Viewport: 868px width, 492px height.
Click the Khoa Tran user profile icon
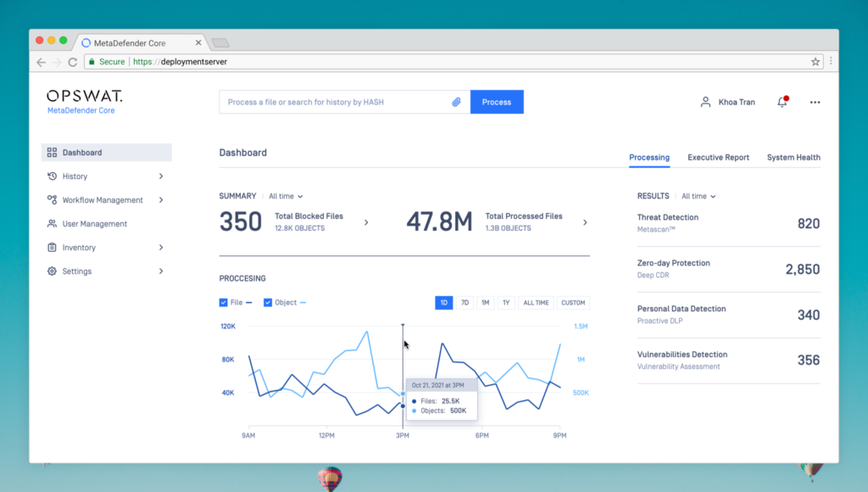click(705, 102)
